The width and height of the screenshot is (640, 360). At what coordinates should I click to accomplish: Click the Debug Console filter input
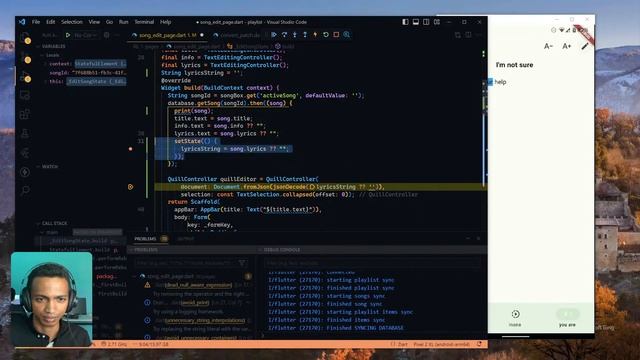[x=371, y=263]
